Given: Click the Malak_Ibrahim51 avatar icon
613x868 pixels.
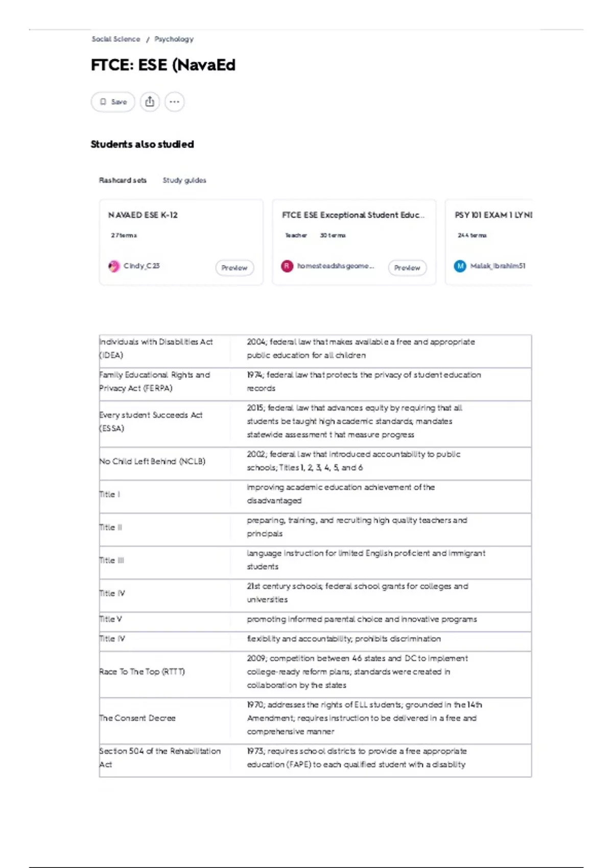Looking at the screenshot, I should point(460,266).
